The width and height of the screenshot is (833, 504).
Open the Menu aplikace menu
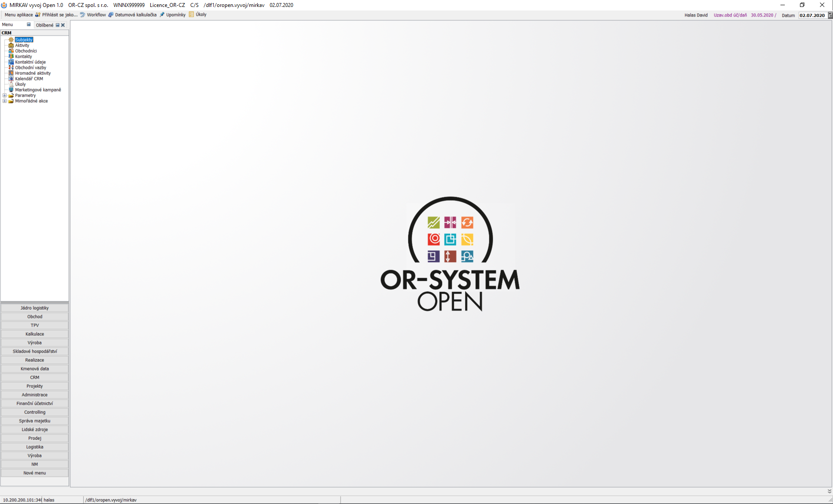19,15
